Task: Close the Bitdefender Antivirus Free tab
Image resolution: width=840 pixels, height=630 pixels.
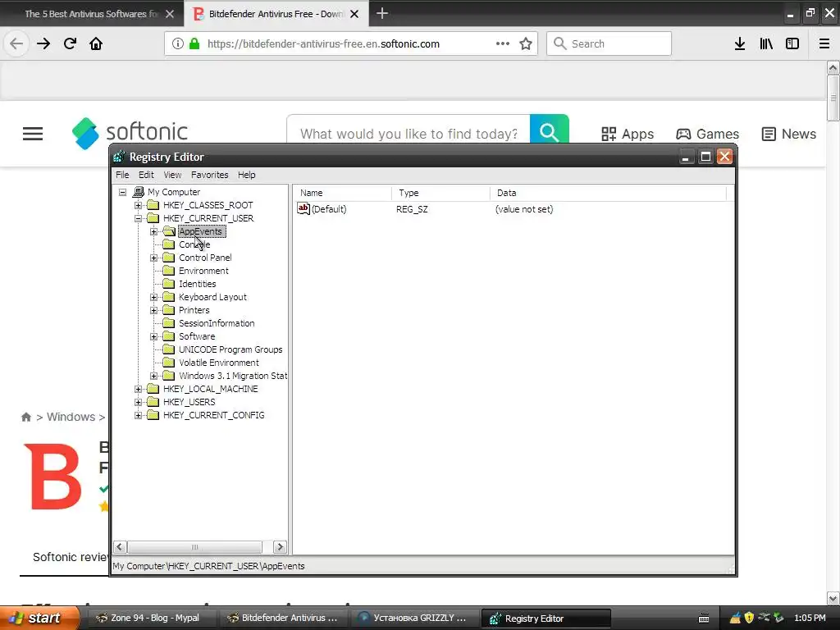Action: point(354,14)
